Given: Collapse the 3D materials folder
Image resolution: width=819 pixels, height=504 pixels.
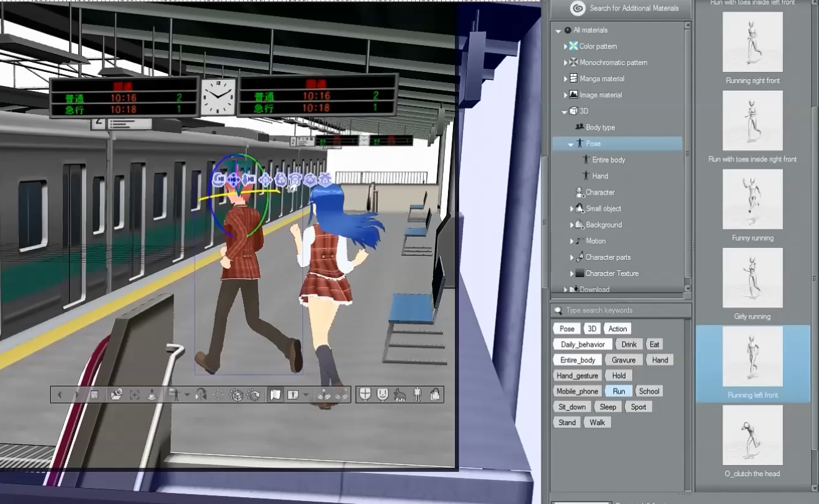Looking at the screenshot, I should [x=565, y=112].
